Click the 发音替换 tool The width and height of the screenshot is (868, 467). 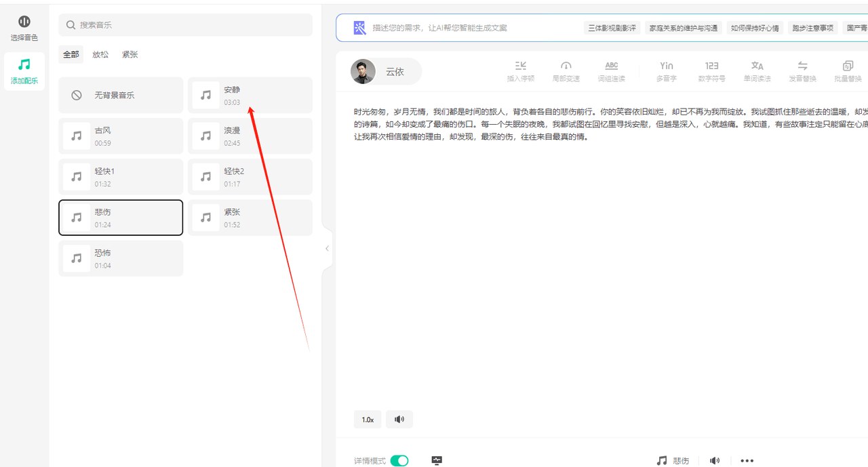(x=803, y=71)
